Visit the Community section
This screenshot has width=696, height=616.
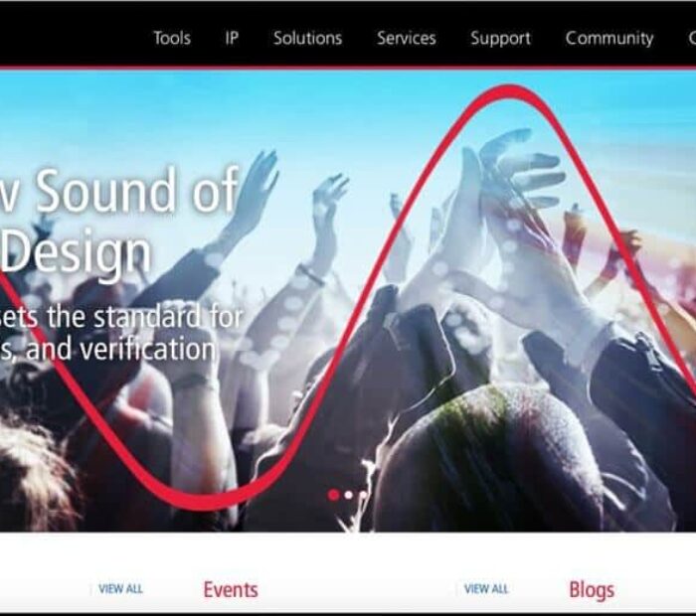click(x=609, y=39)
